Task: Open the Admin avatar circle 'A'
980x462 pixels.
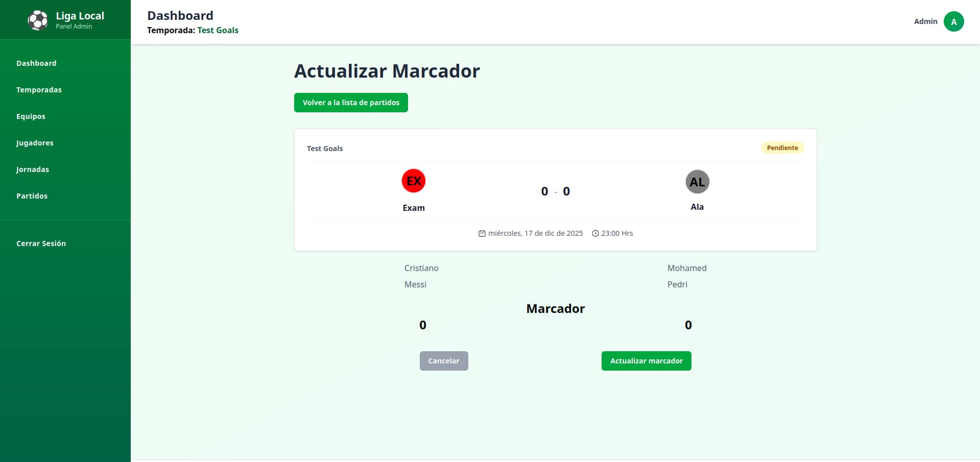Action: pos(953,21)
